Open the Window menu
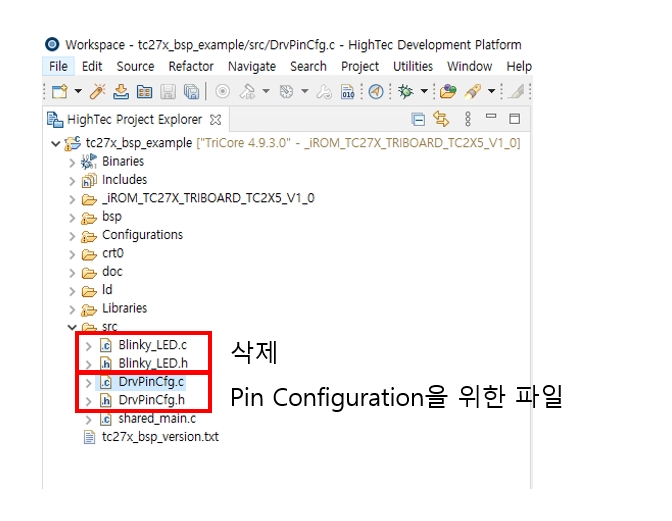 pos(469,66)
